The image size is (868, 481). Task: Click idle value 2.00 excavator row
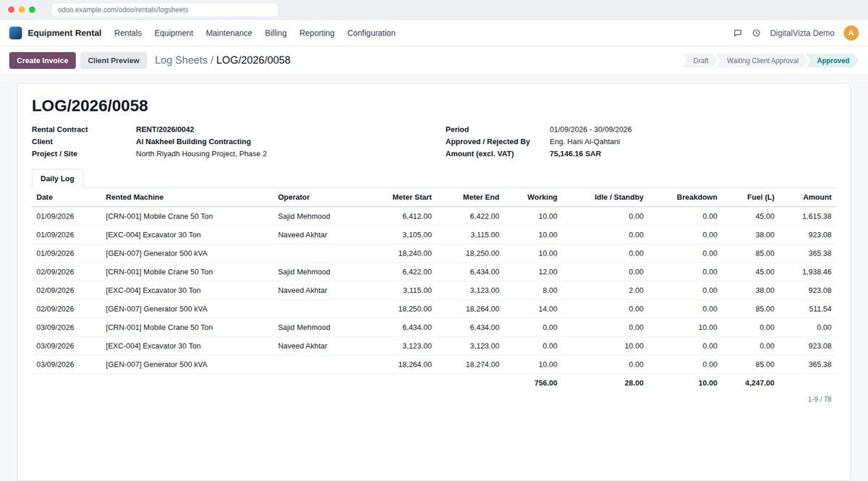636,290
